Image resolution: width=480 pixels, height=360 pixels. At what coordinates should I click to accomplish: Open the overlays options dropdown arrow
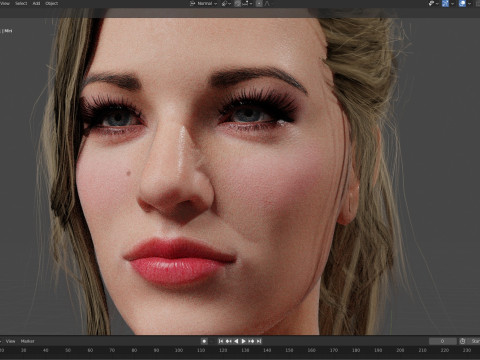469,3
